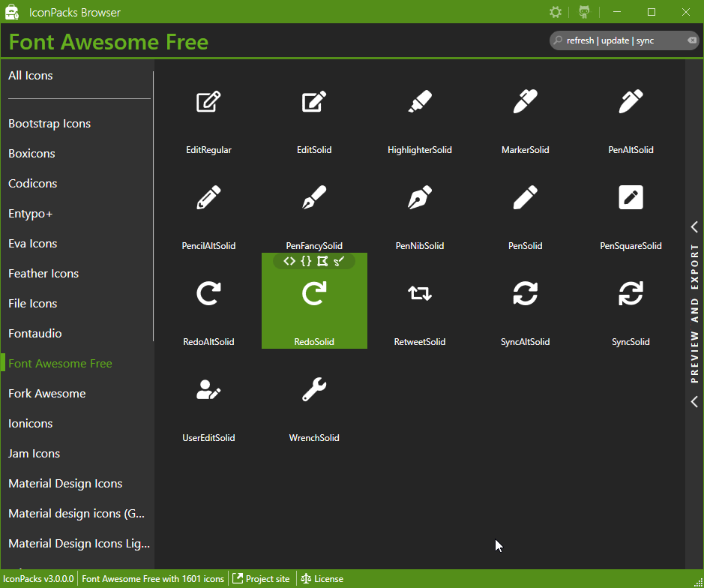Click IconPacks v3.0.0.0 status text
The image size is (704, 588).
coord(38,579)
